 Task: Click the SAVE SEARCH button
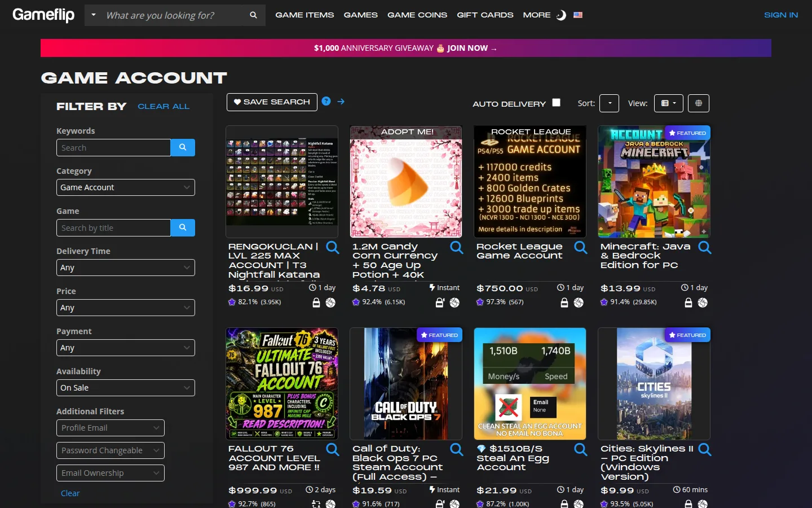pos(272,102)
